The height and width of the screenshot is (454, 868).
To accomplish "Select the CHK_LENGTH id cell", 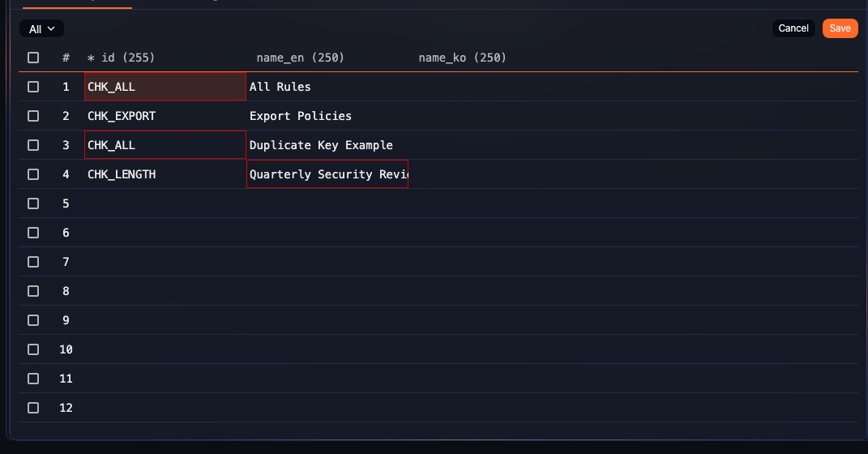I will [x=165, y=174].
